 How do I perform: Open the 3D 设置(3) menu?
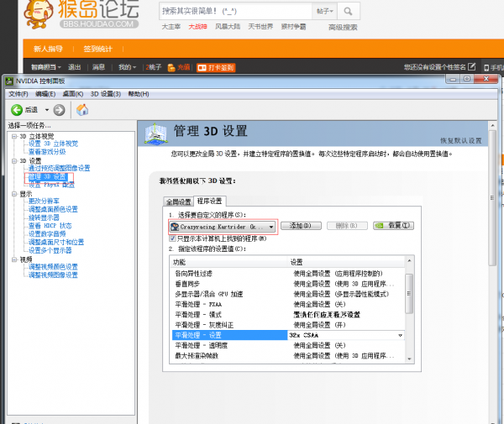[x=106, y=94]
